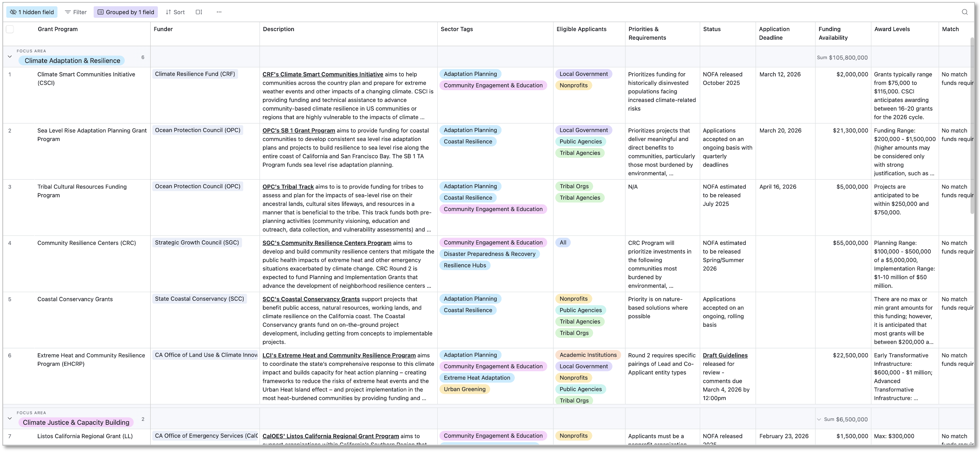Viewport: 980px width, 452px height.
Task: Open the Filter tool
Action: click(76, 12)
